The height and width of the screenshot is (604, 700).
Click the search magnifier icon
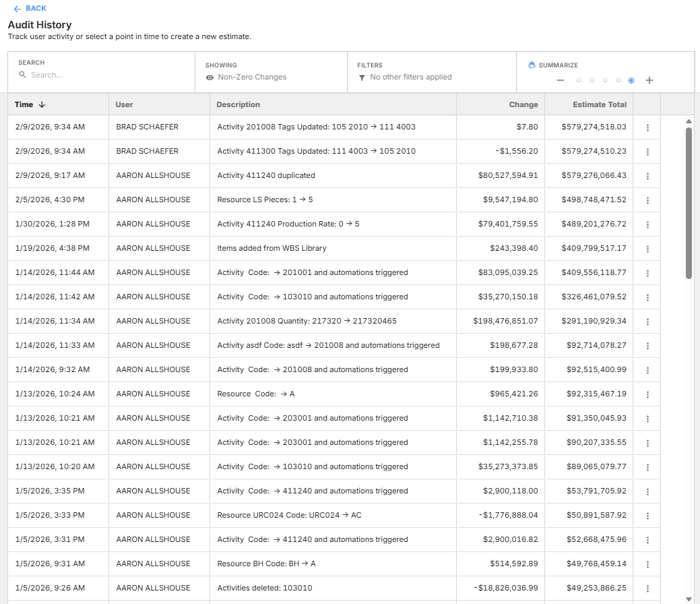tap(23, 75)
